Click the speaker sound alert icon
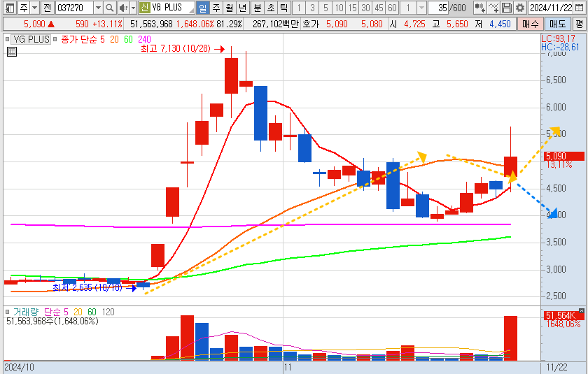Viewport: 588px width, 374px height. tap(122, 8)
